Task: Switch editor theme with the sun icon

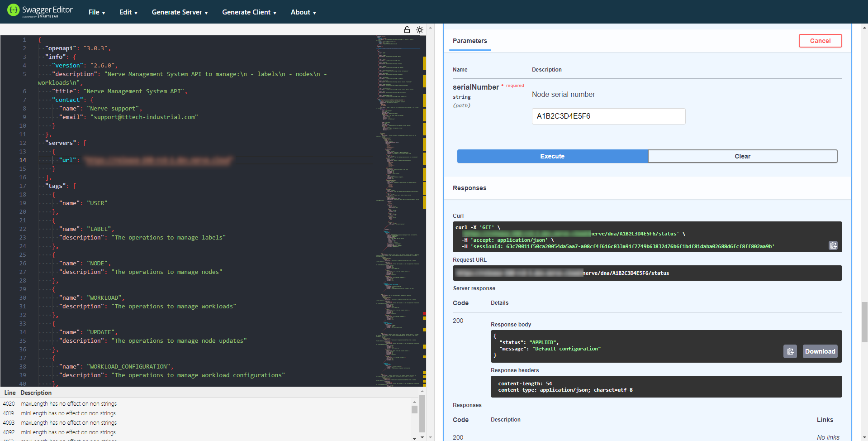Action: (420, 30)
